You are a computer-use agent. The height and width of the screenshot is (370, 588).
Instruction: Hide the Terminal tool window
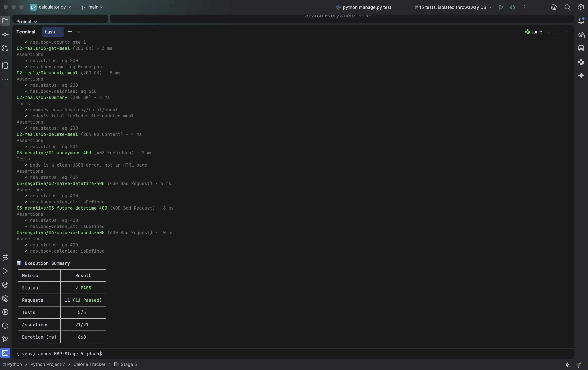click(x=567, y=32)
